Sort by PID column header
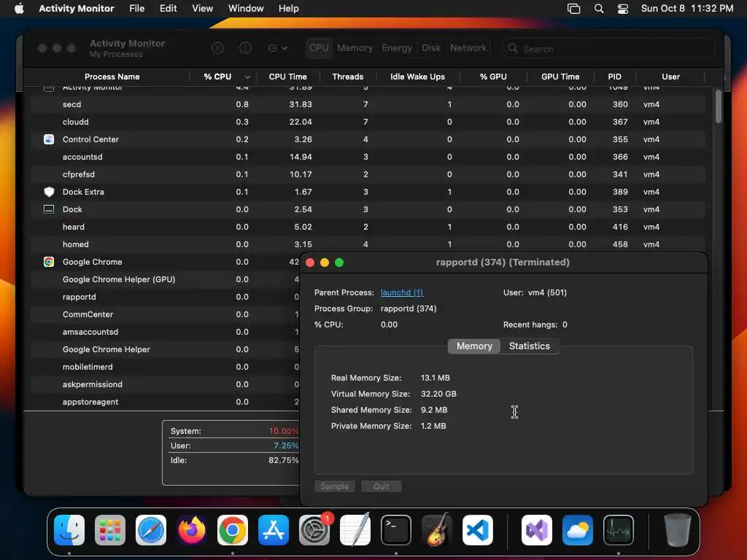The height and width of the screenshot is (560, 747). click(614, 77)
